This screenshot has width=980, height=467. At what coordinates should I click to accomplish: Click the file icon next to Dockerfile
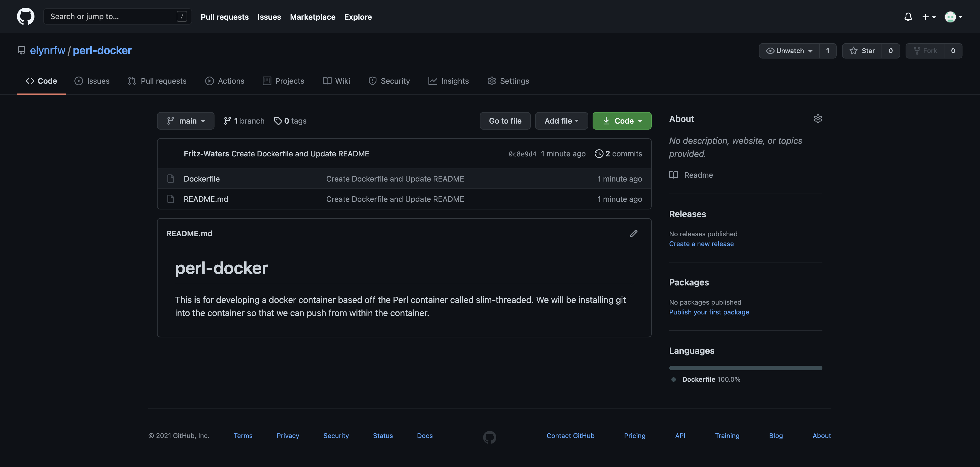[170, 178]
